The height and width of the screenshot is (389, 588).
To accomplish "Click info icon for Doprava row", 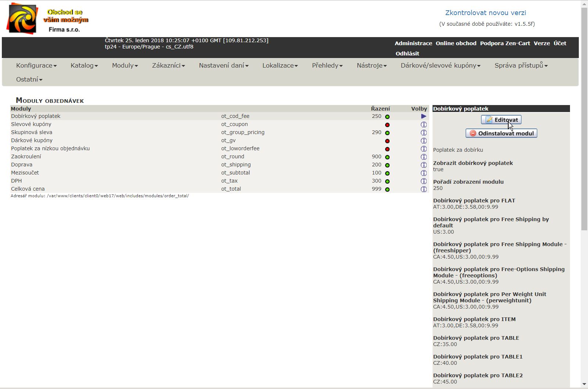I will point(423,165).
